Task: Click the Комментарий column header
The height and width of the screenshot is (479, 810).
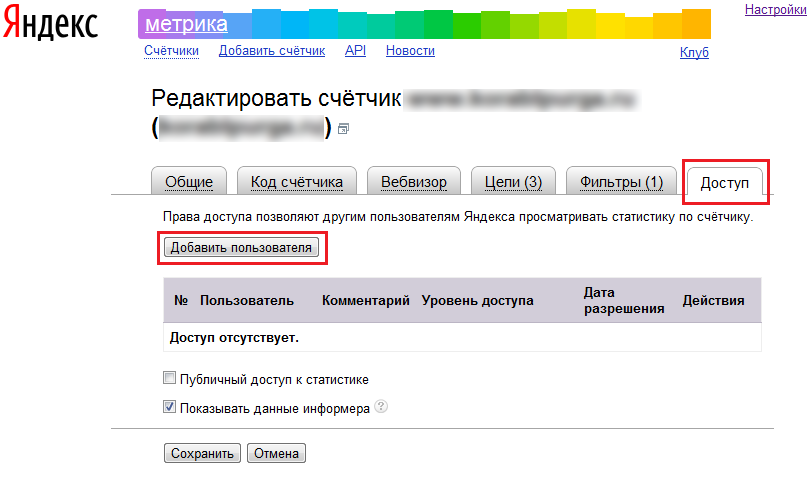Action: tap(366, 301)
